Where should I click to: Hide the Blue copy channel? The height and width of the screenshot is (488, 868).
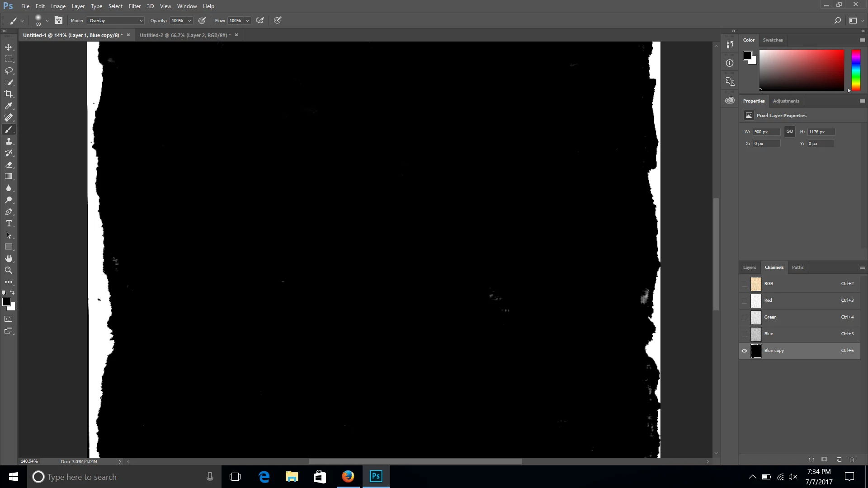tap(744, 351)
